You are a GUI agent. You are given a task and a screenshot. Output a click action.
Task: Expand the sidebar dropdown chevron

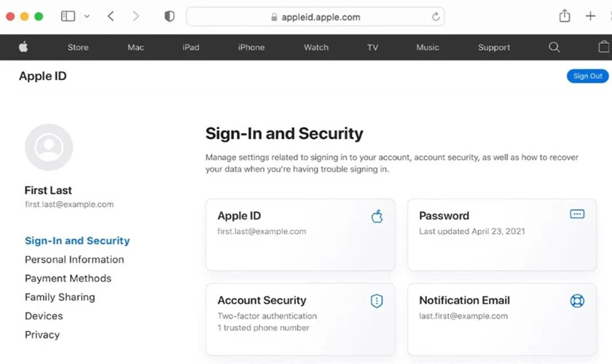(87, 17)
